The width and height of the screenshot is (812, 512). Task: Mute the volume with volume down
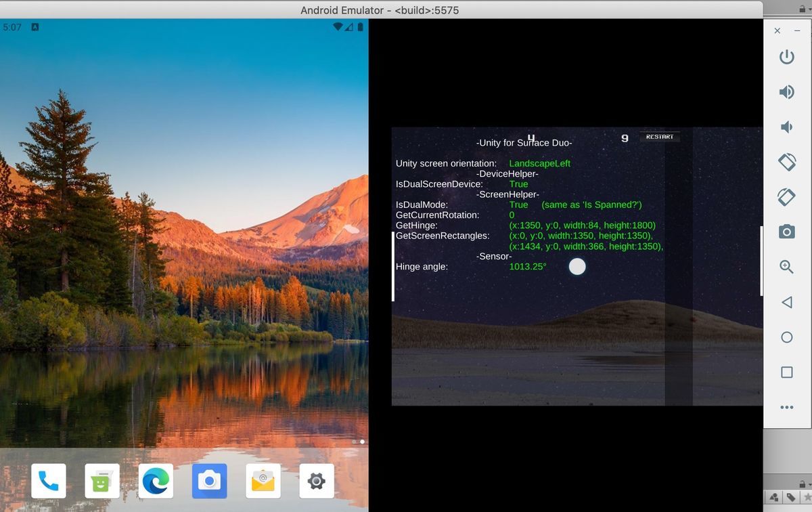click(786, 127)
